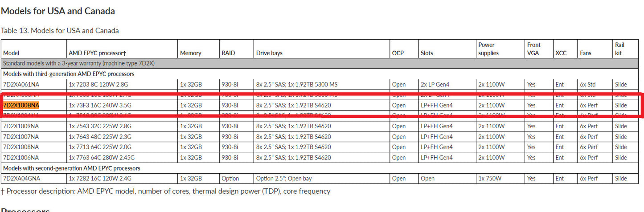Click the "Front VGA" column header

(x=534, y=49)
